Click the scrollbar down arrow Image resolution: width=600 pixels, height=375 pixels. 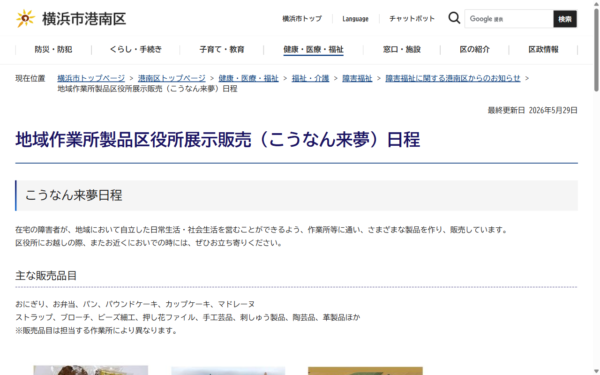click(596, 371)
